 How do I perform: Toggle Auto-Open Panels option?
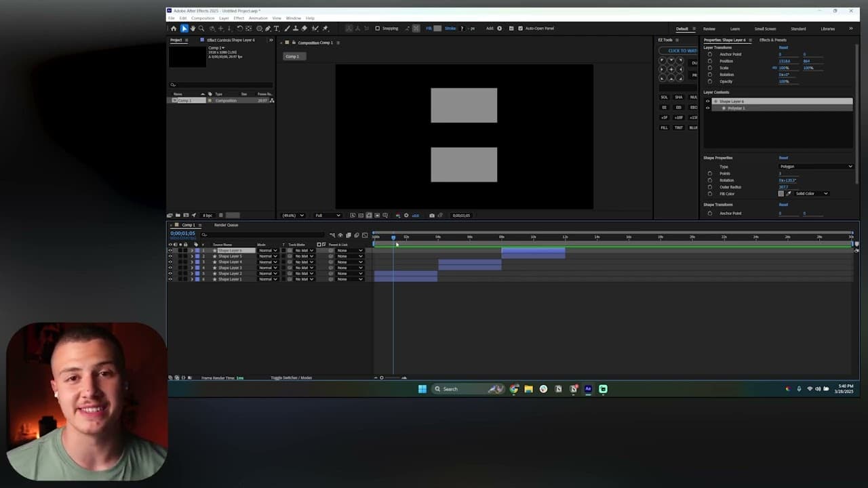(521, 28)
